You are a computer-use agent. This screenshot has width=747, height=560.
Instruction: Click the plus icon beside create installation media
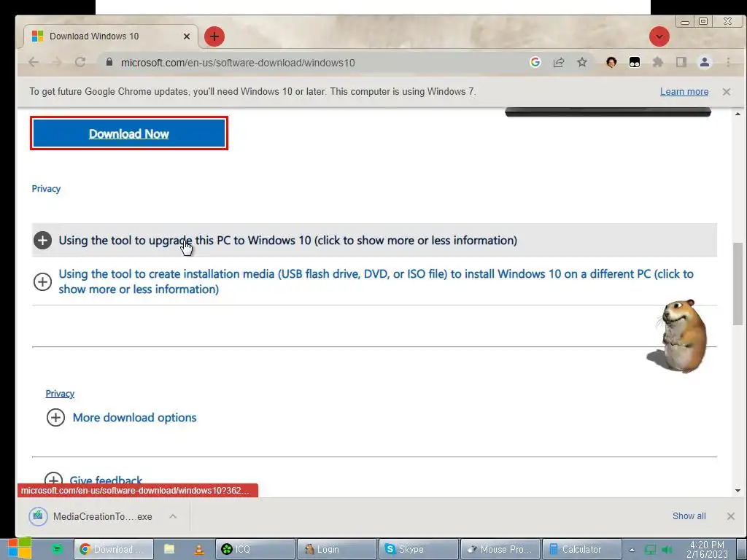42,281
